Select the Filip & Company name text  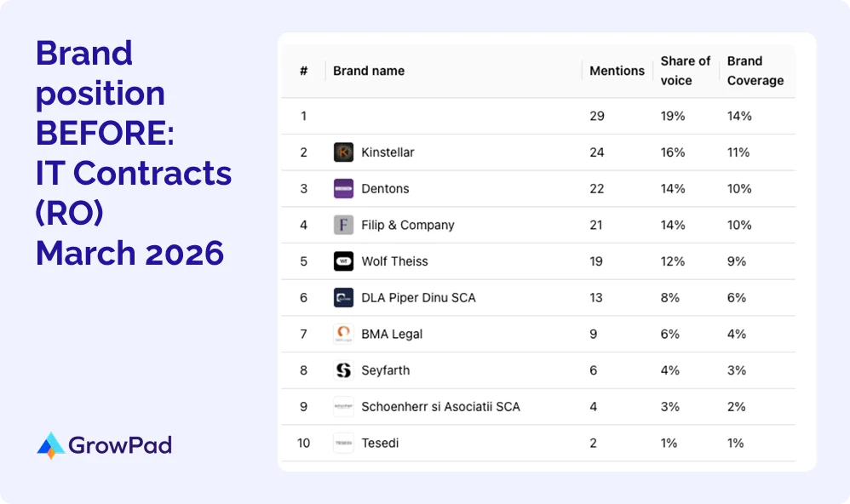(408, 225)
